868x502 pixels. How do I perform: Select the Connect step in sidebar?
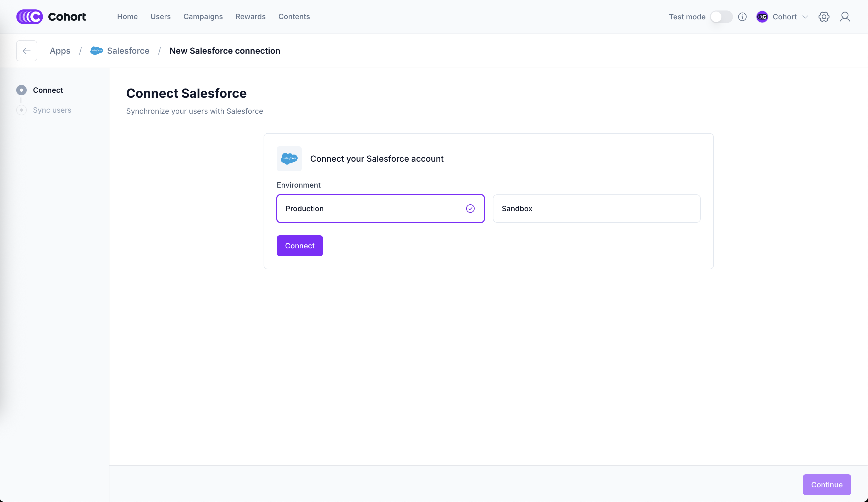click(48, 90)
